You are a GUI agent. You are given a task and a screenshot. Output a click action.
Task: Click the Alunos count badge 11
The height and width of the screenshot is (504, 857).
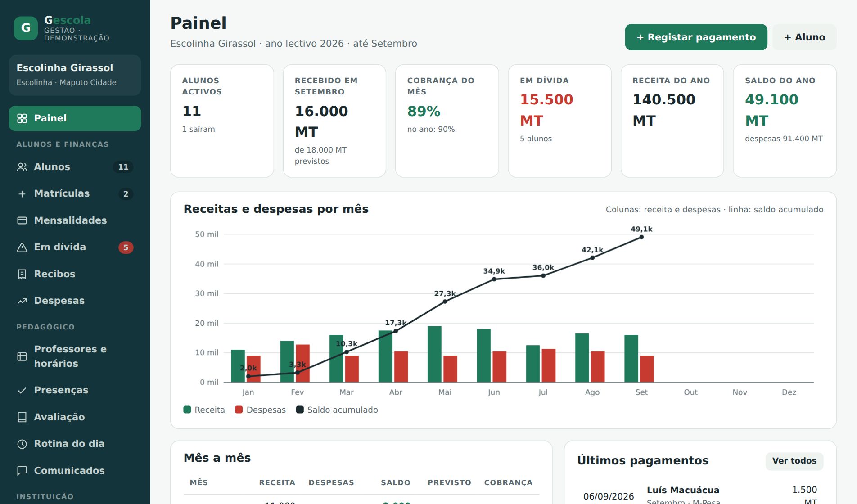123,167
